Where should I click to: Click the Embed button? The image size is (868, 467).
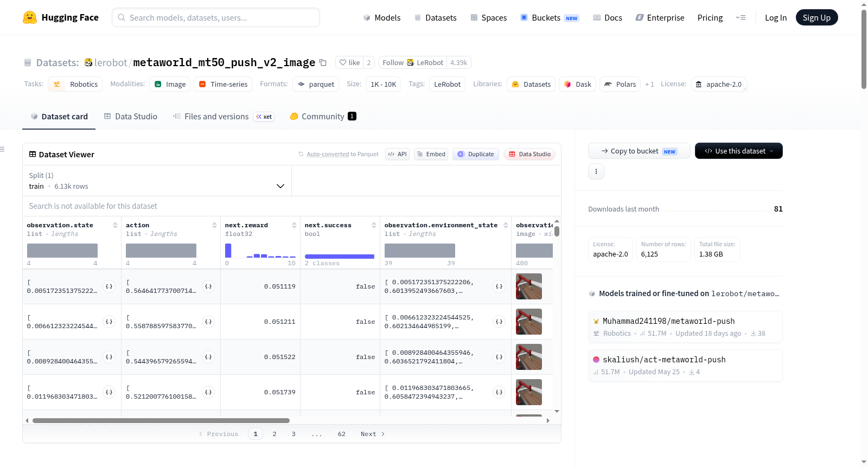(x=431, y=154)
